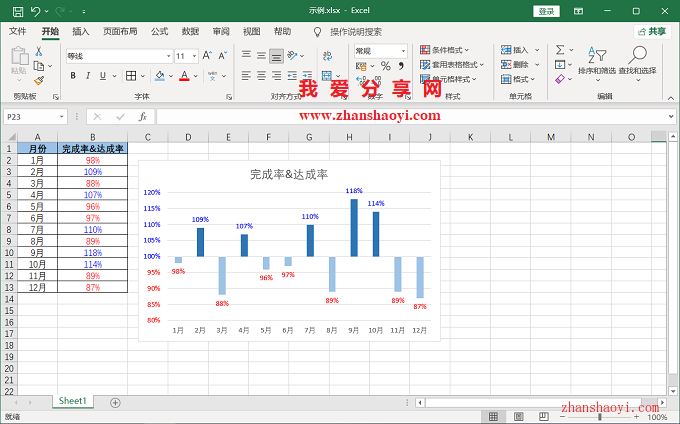Switch to Normal view icon
The height and width of the screenshot is (424, 680).
coord(493,417)
